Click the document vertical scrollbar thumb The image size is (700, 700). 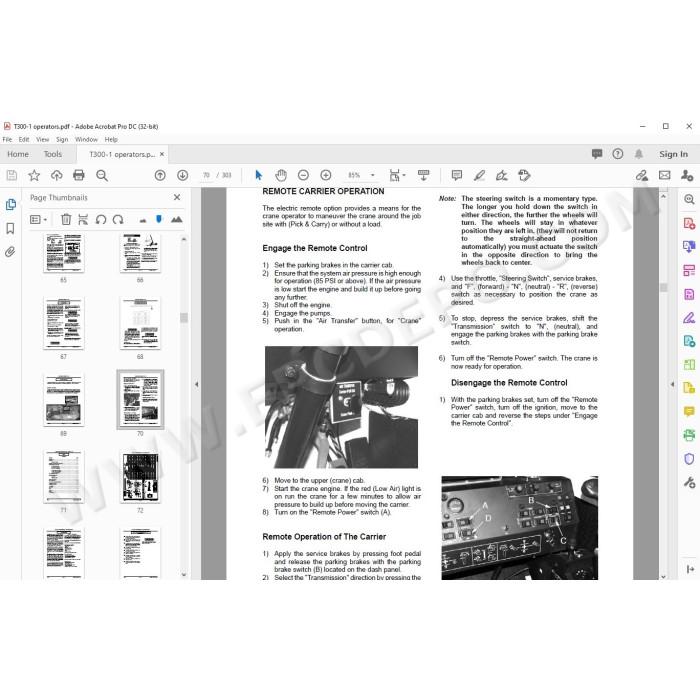point(663,288)
